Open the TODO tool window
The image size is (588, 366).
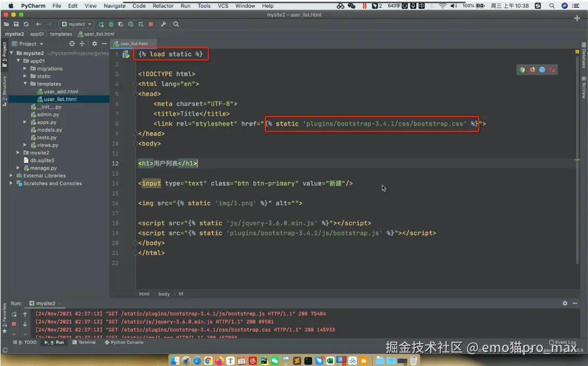click(x=25, y=342)
